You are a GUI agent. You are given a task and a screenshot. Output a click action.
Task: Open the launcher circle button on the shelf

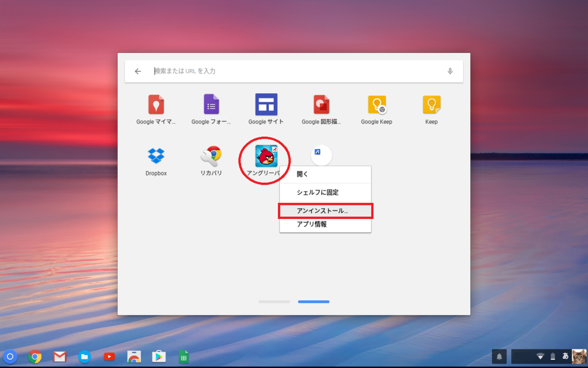click(10, 356)
